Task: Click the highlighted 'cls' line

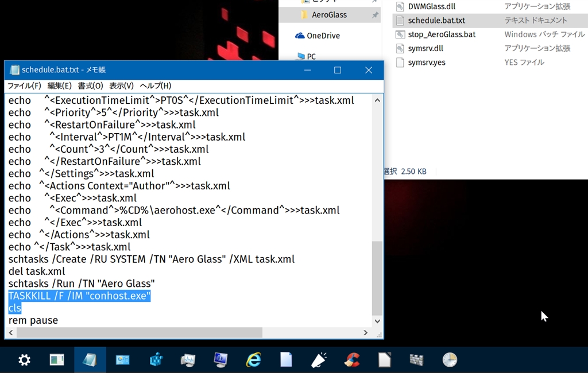Action: [15, 308]
